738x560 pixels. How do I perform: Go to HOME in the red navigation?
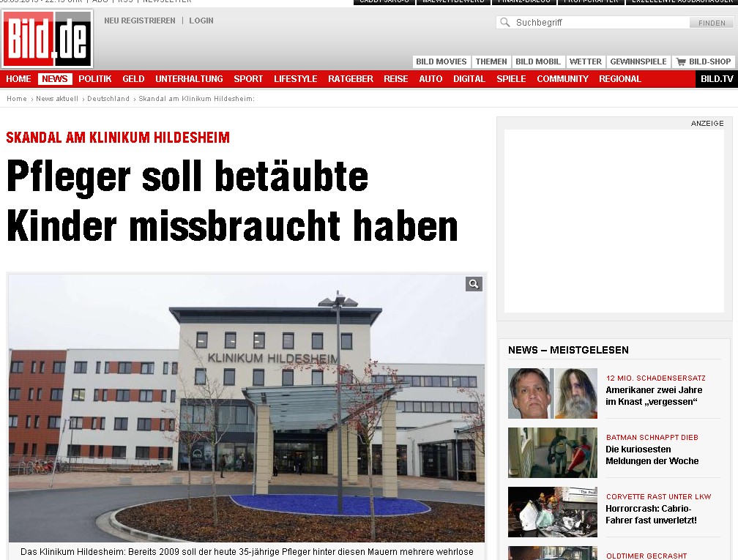tap(18, 79)
